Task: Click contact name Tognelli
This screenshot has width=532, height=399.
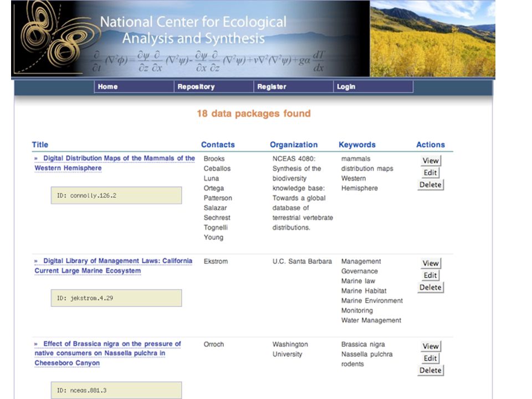Action: click(x=216, y=227)
